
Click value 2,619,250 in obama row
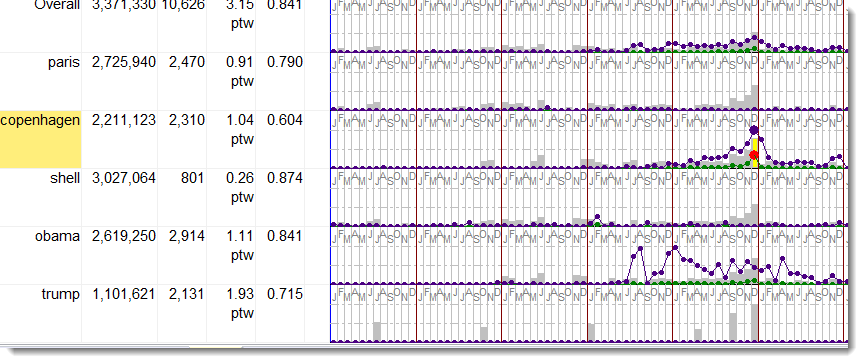point(124,236)
